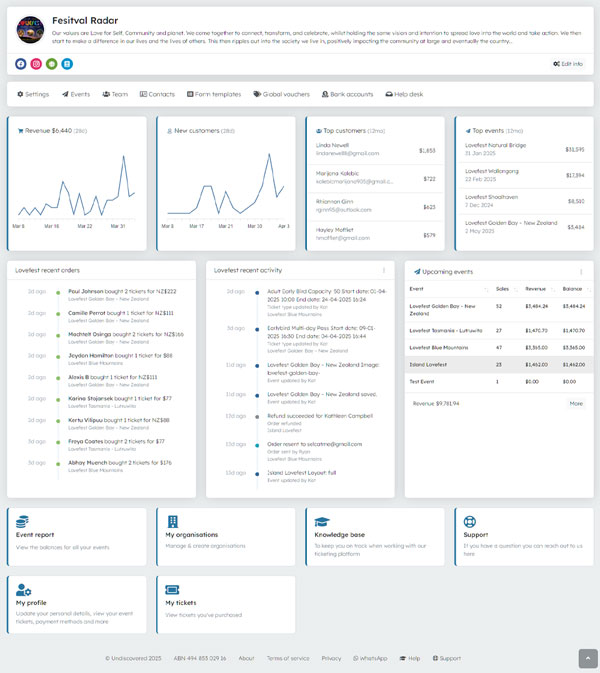Go to the Events menu item
The width and height of the screenshot is (600, 673).
coord(76,94)
